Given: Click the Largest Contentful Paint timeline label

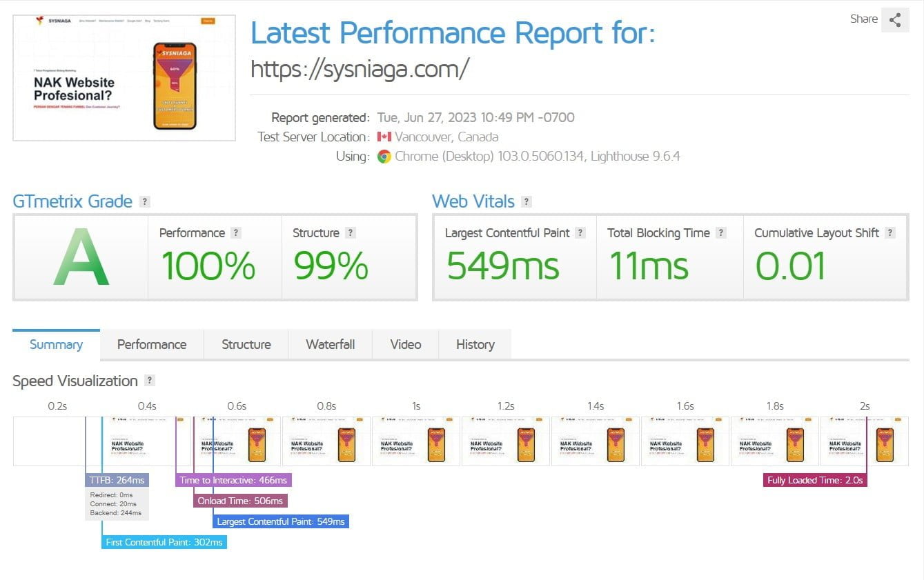Looking at the screenshot, I should [281, 521].
